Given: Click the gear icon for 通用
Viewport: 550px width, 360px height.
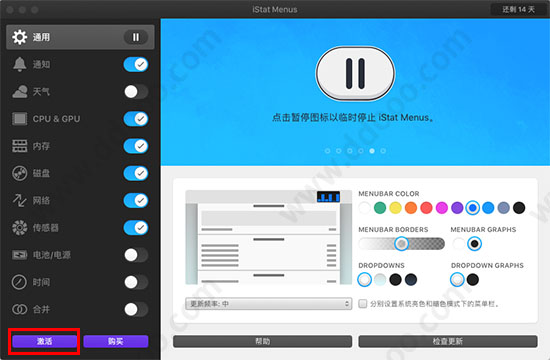Looking at the screenshot, I should click(x=19, y=37).
